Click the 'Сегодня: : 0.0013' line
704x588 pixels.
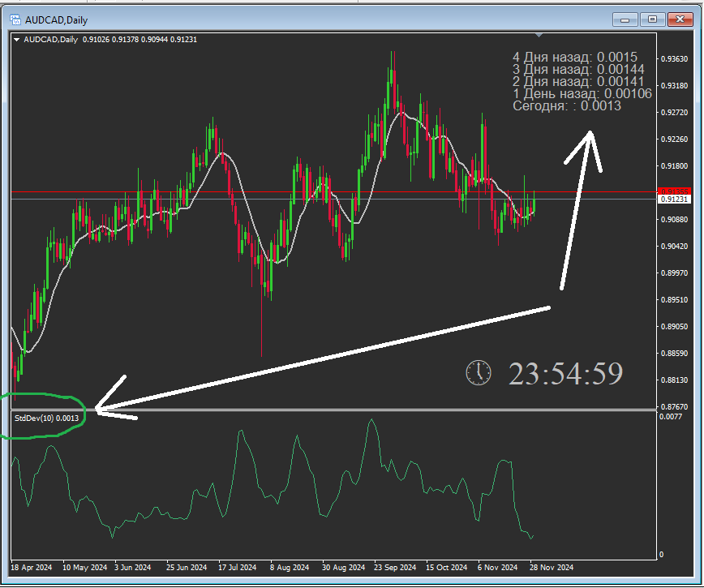[x=567, y=106]
